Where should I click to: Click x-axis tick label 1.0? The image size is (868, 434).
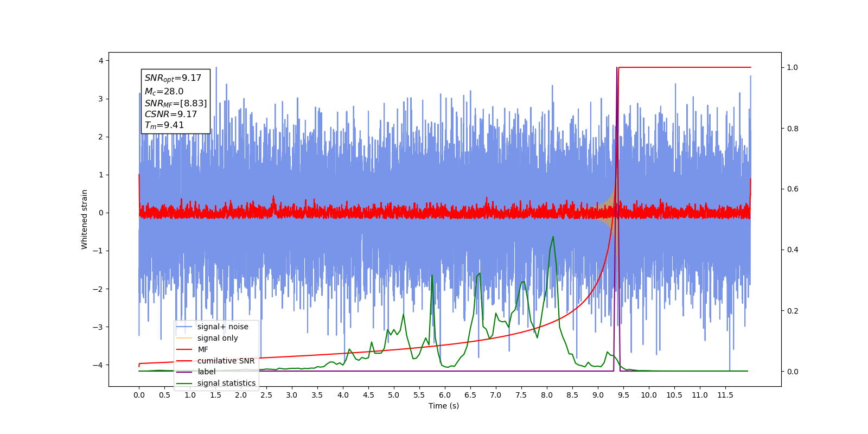tap(190, 395)
